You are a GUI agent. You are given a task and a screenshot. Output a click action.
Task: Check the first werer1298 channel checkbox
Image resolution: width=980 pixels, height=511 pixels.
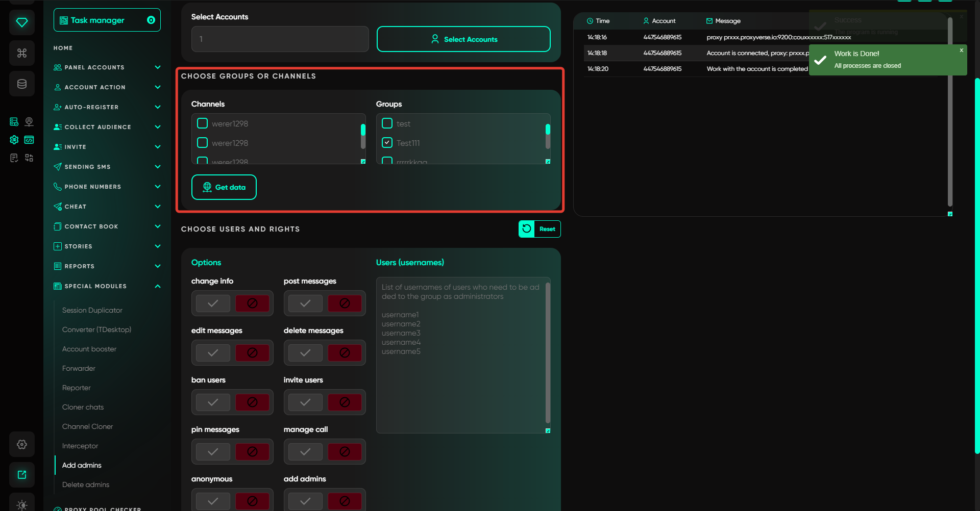(x=203, y=123)
